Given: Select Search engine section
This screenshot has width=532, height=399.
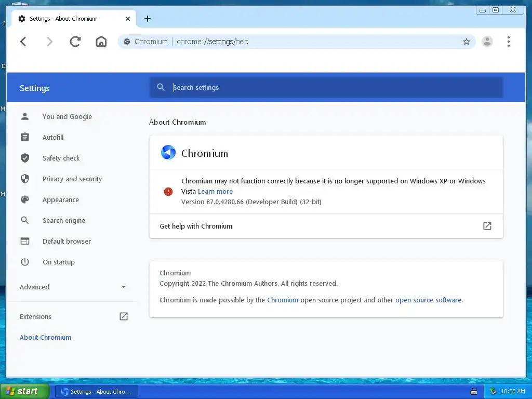Looking at the screenshot, I should (x=64, y=220).
